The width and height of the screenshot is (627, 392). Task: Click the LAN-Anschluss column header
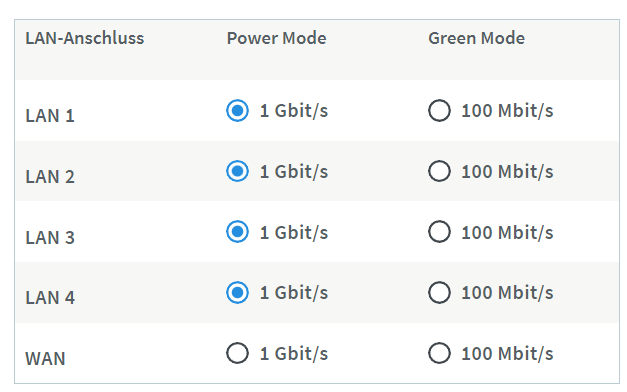pos(84,38)
